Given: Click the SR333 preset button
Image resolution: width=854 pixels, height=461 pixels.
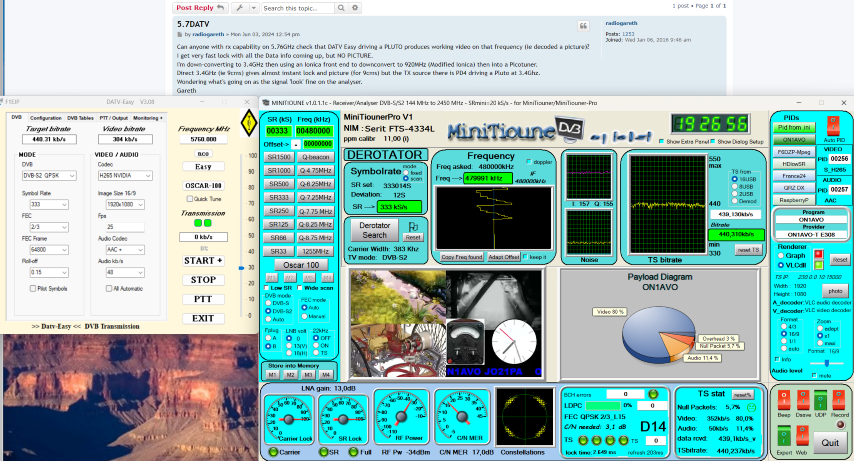Looking at the screenshot, I should pyautogui.click(x=278, y=197).
